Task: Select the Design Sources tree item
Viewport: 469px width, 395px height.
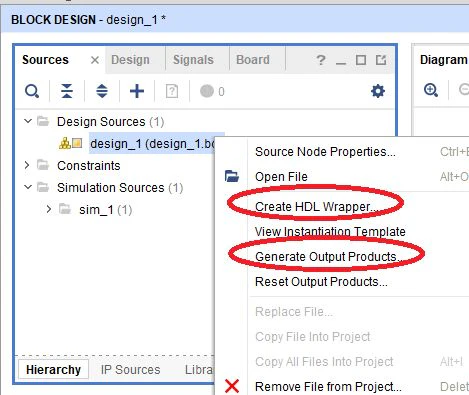Action: tap(110, 121)
